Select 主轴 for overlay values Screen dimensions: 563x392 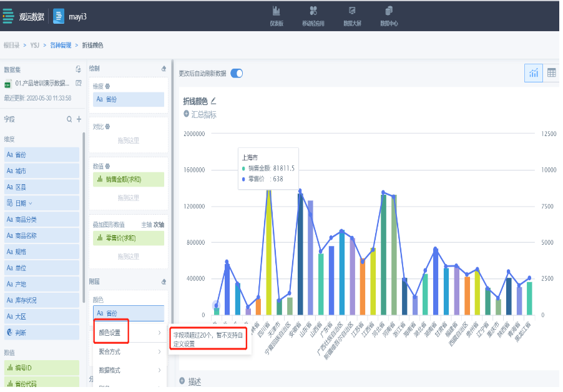(147, 225)
